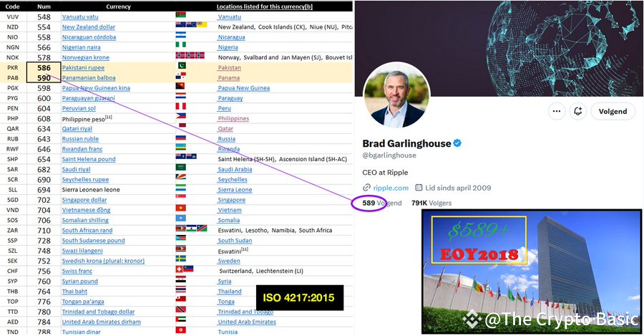This screenshot has height=336, width=644.
Task: Open the 791K Volgers followers list
Action: point(431,203)
